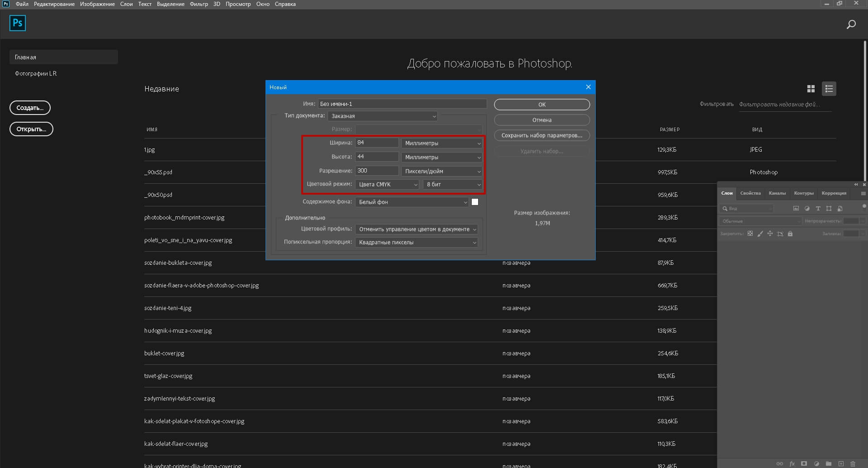Create new adjustment layer icon
This screenshot has width=868, height=468.
[816, 463]
